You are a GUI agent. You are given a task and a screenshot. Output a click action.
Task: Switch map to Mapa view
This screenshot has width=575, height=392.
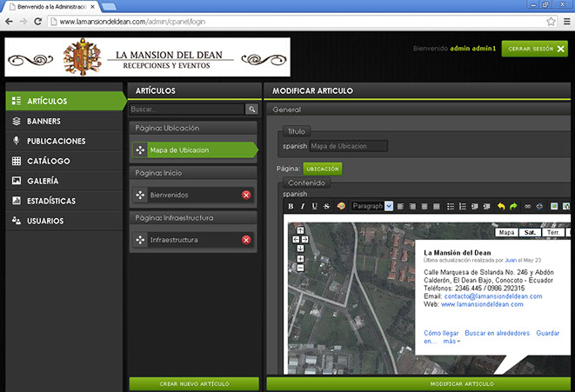pyautogui.click(x=506, y=233)
